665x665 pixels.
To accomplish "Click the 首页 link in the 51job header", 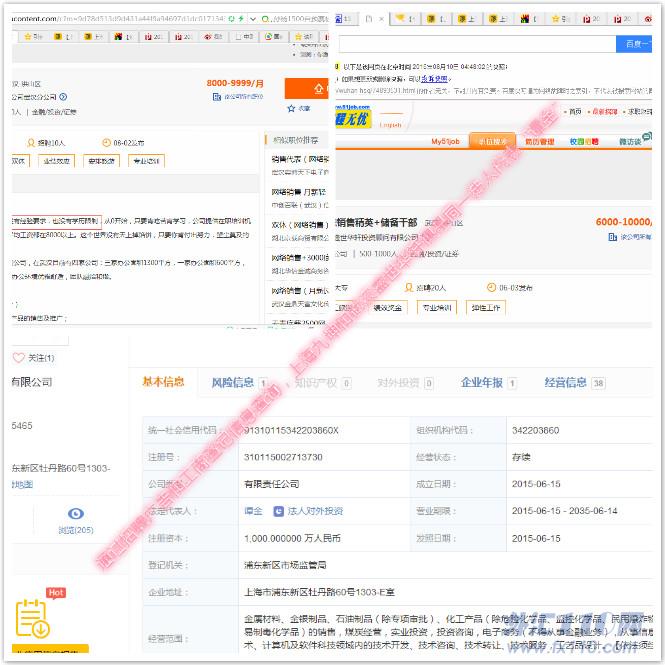I will (575, 112).
